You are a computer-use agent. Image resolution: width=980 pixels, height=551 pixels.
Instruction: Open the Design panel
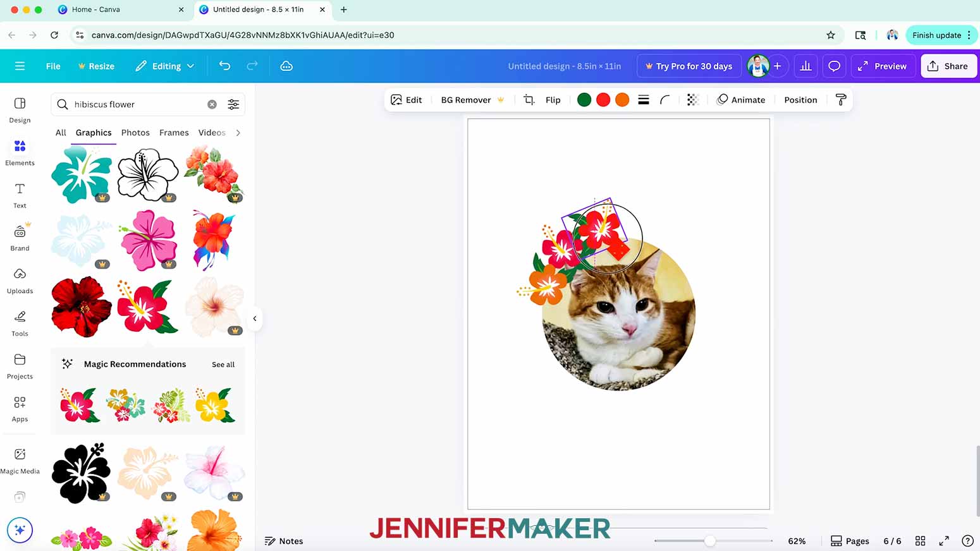click(x=20, y=110)
